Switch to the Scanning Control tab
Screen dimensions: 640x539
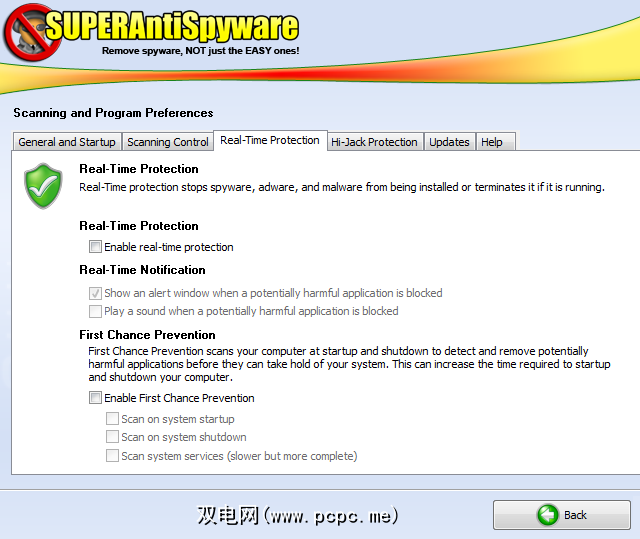[x=168, y=142]
